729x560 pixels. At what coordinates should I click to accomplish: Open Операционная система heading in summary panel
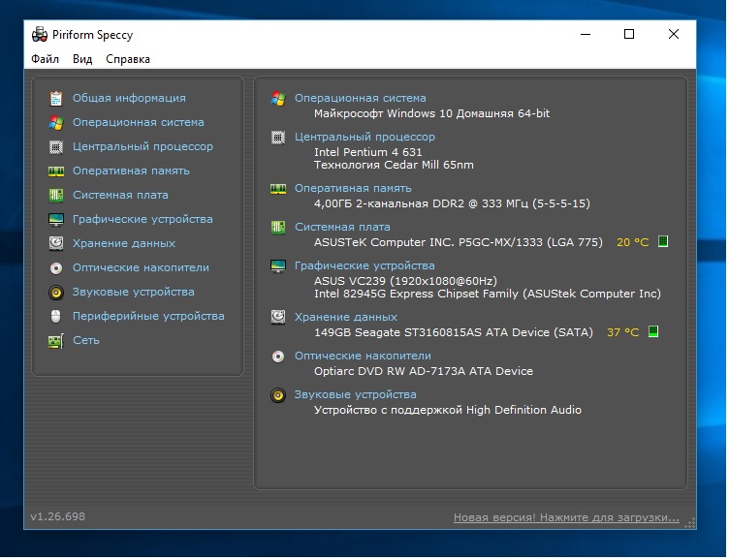click(361, 98)
